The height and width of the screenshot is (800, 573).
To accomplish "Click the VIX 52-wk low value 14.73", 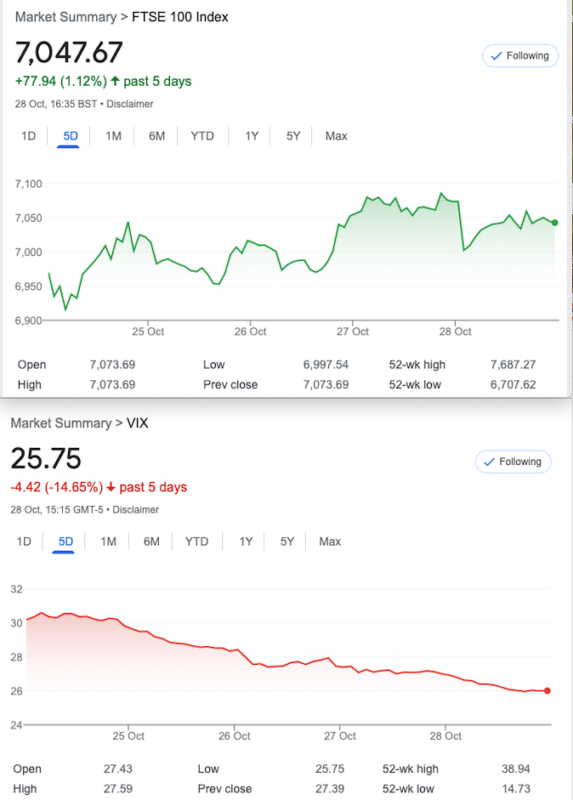I will click(516, 789).
